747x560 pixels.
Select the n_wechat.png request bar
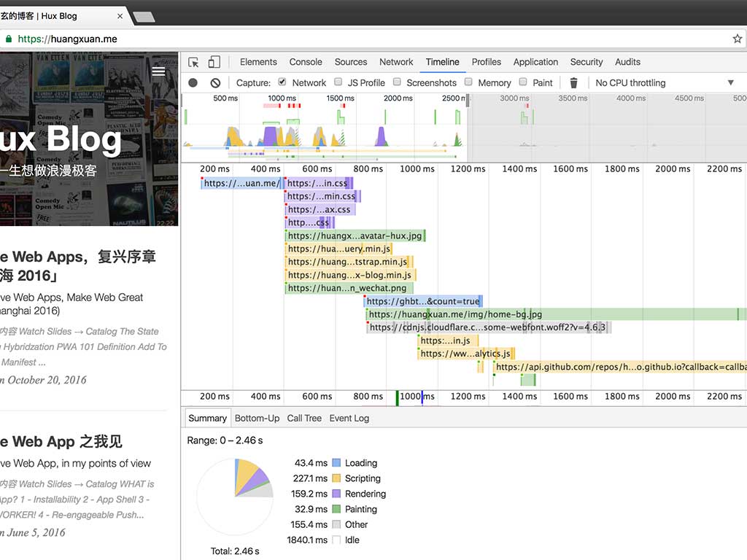pyautogui.click(x=348, y=288)
